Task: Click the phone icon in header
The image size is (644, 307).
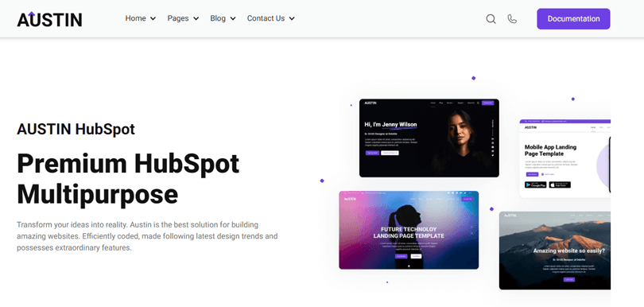Action: (512, 19)
